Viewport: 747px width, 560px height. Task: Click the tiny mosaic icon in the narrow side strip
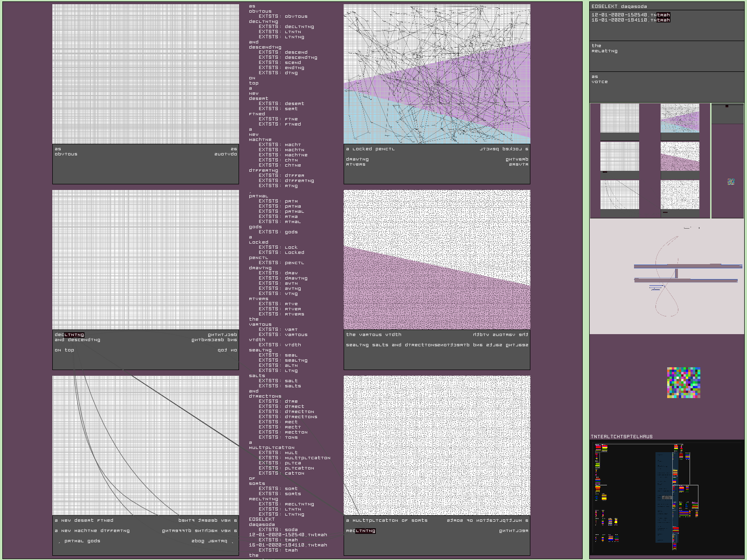tap(731, 182)
